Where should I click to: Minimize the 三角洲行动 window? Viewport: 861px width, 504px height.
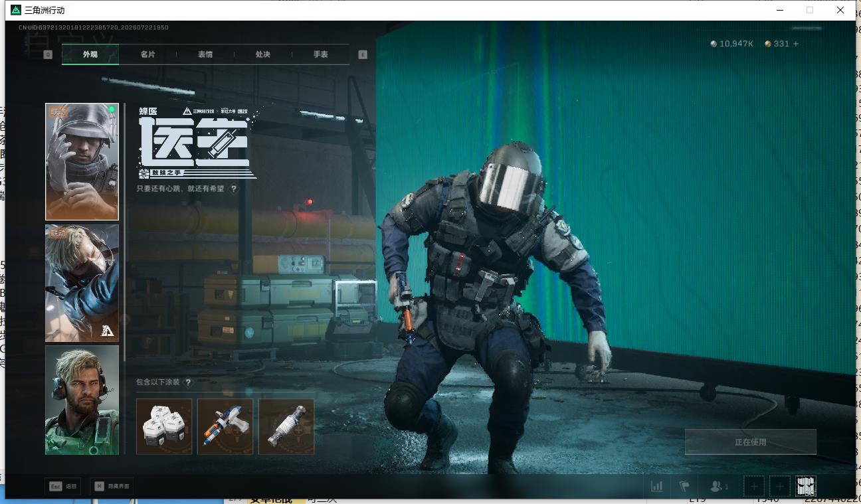coord(779,10)
